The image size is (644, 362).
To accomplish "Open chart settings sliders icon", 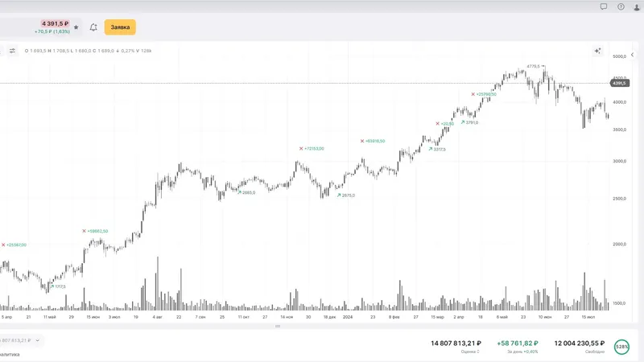I will (x=12, y=51).
